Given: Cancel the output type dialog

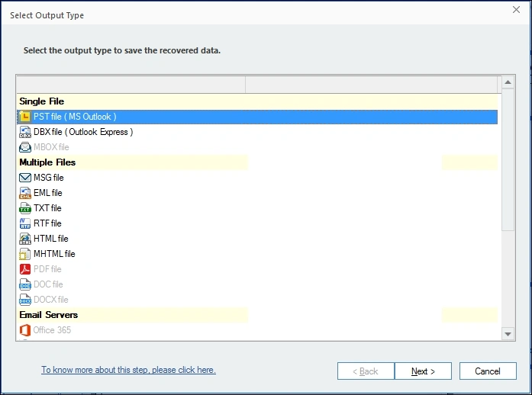Looking at the screenshot, I should pos(488,371).
